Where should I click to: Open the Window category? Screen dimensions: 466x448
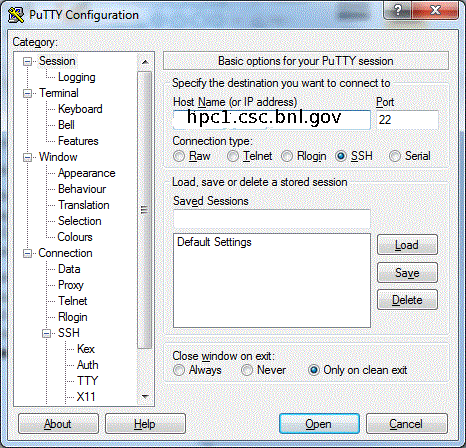[58, 157]
